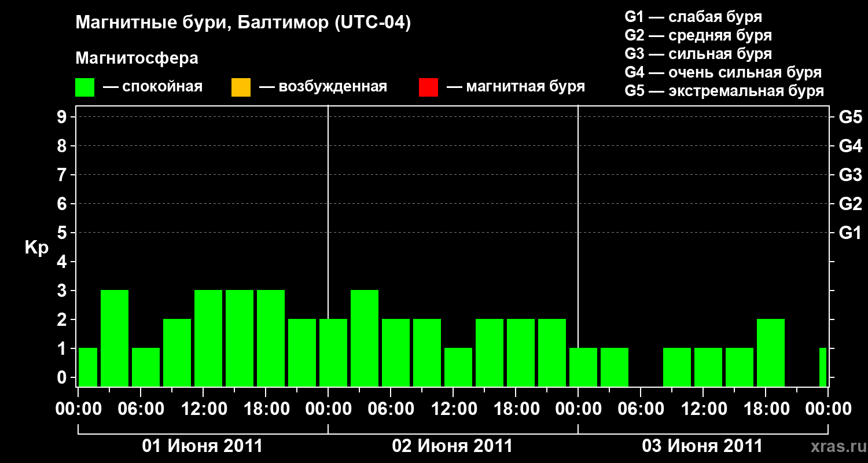Click the '03 Июня 2011' date label

pos(703,446)
